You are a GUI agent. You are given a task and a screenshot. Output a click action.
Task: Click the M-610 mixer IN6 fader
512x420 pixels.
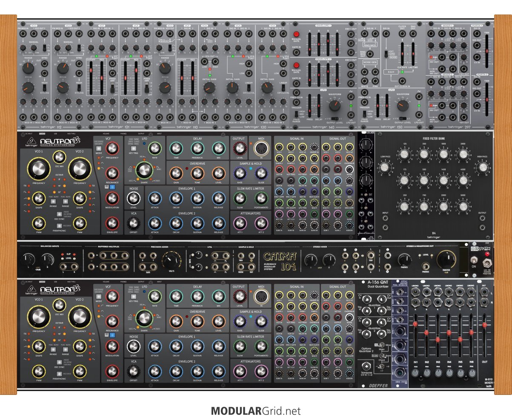(471, 336)
